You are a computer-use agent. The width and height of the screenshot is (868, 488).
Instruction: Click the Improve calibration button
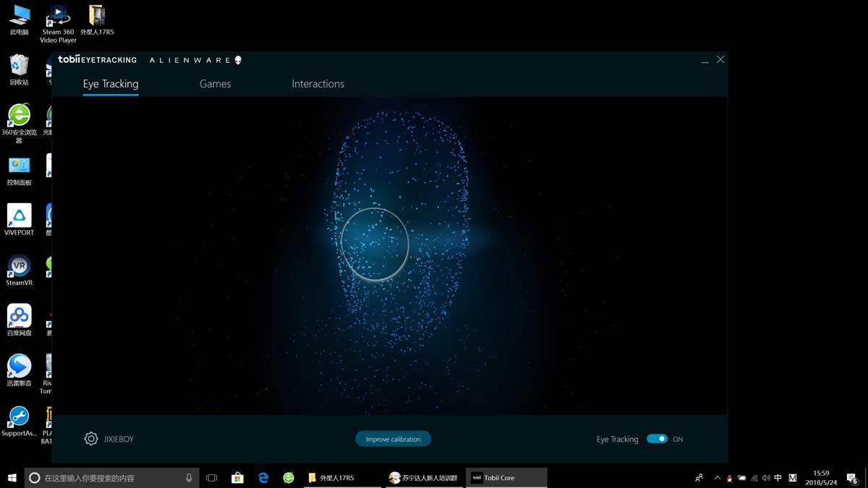[x=393, y=438]
